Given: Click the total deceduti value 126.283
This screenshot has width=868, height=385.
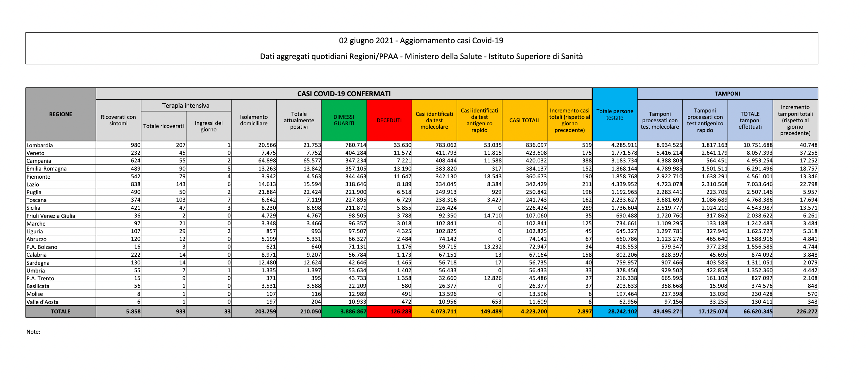Looking at the screenshot, I should tap(401, 311).
